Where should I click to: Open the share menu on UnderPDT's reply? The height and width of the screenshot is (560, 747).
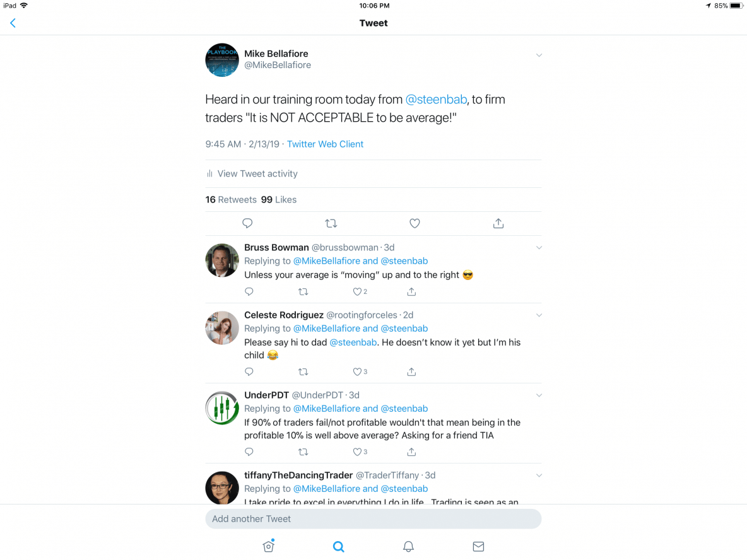411,452
